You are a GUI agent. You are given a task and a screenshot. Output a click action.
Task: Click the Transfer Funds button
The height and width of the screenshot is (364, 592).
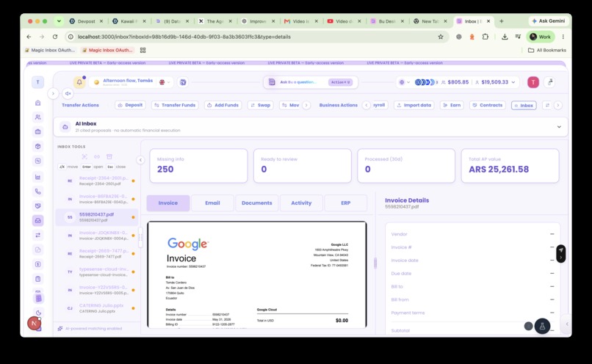coord(175,105)
